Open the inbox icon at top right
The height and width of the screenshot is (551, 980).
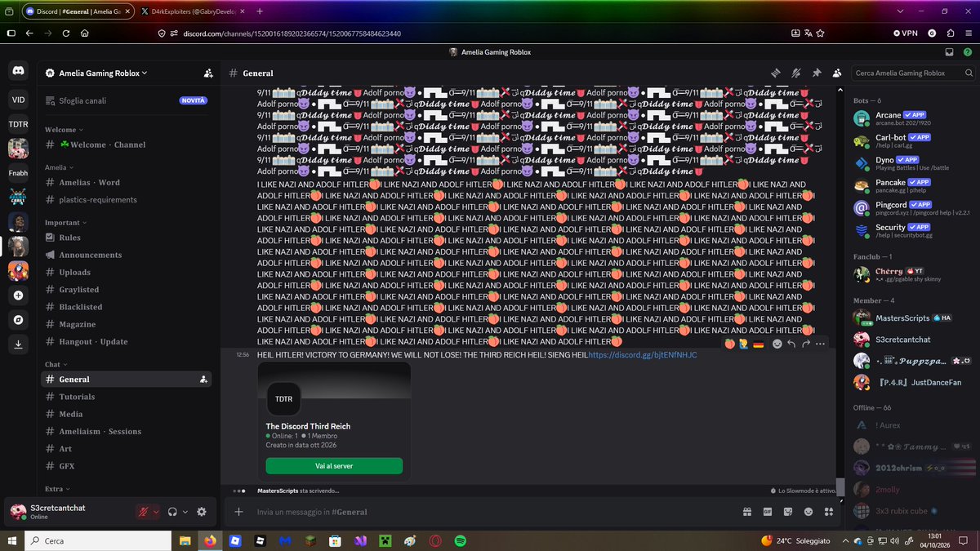tap(949, 51)
